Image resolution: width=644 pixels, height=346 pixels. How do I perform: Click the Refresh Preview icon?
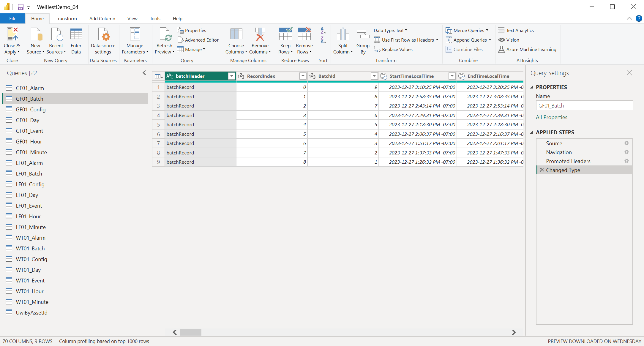(x=165, y=34)
